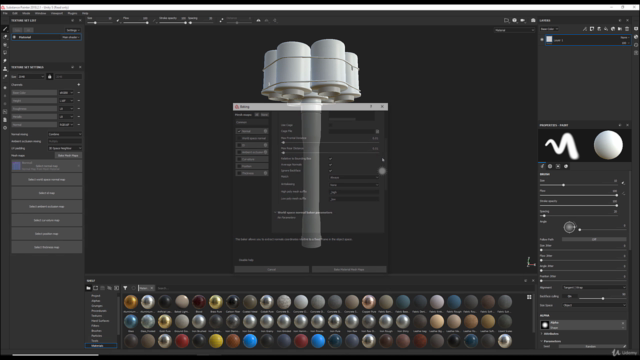
Task: Open the stencil properties tab icon
Action: coord(558,166)
